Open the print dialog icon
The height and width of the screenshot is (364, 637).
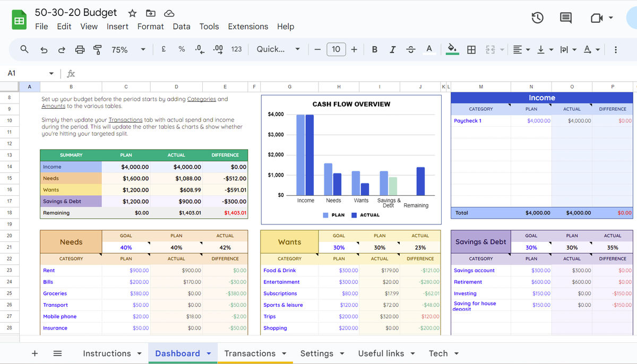click(80, 49)
